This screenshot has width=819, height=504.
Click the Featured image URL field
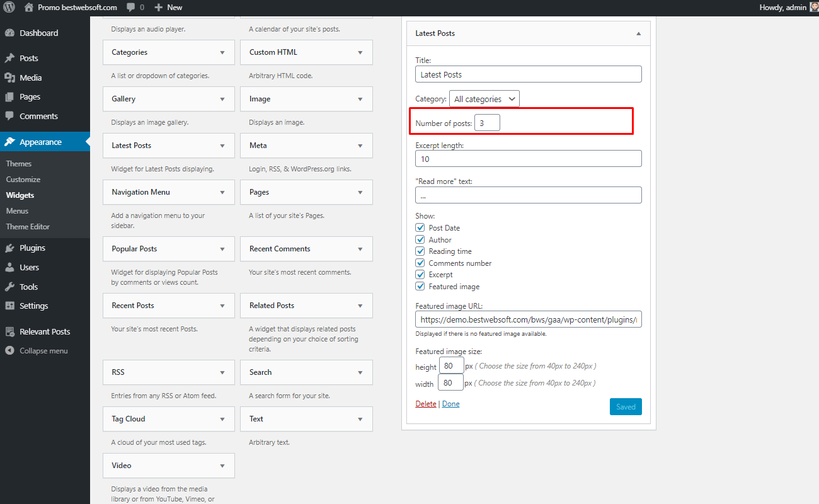point(529,319)
